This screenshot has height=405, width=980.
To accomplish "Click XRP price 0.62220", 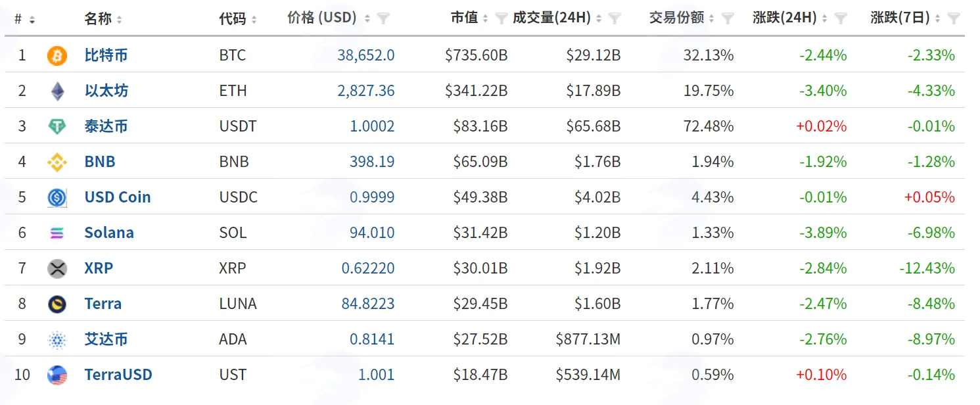I will [368, 268].
